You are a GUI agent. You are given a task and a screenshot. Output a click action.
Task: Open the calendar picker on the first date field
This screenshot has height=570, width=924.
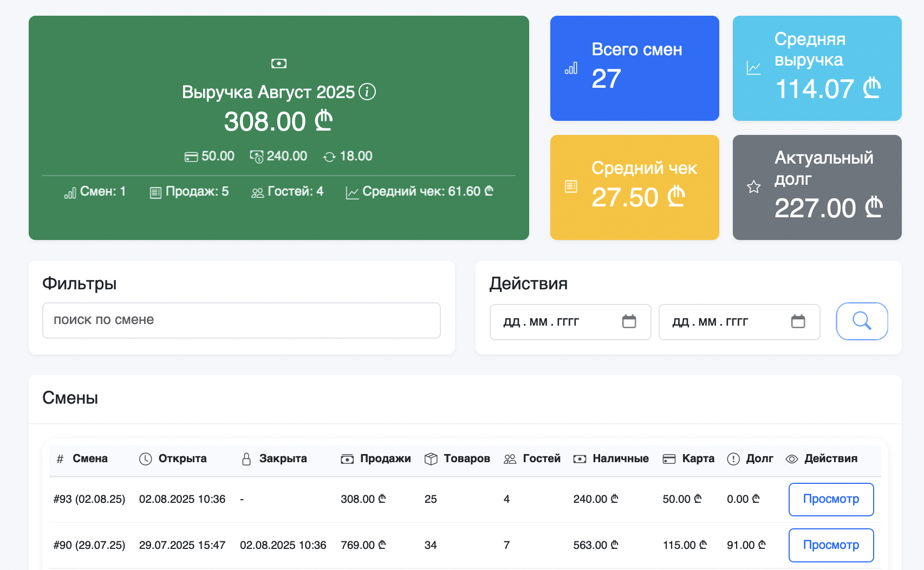[629, 321]
